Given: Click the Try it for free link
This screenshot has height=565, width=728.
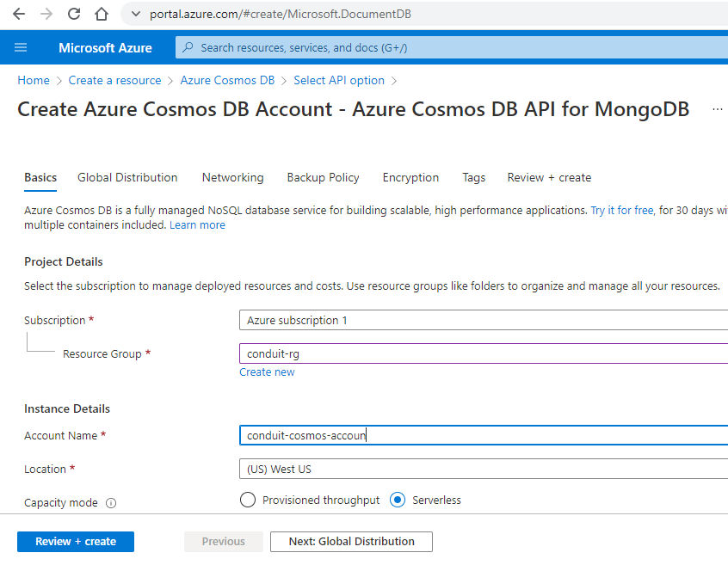Looking at the screenshot, I should (622, 211).
